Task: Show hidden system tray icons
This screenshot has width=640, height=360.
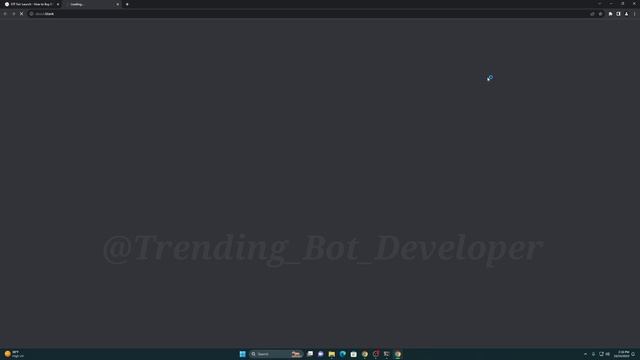Action: [x=585, y=354]
